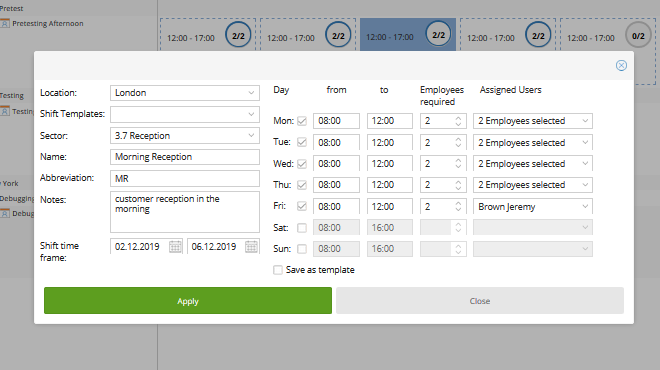
Task: Open the Sector dropdown showing 3.7 Reception
Action: click(185, 136)
